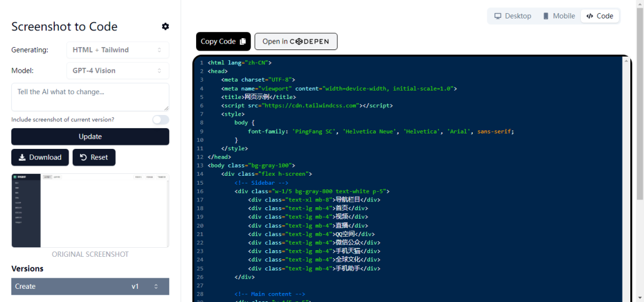Click the tailwindcss script src line

[x=307, y=106]
